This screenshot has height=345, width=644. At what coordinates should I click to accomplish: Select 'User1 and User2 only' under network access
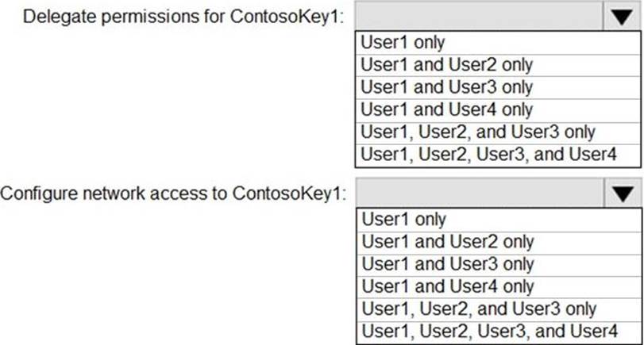tap(446, 241)
